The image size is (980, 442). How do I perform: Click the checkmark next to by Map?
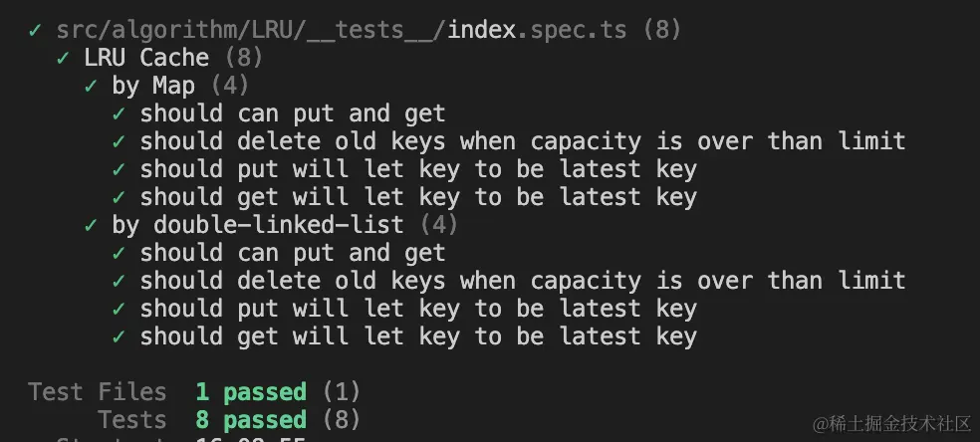92,86
